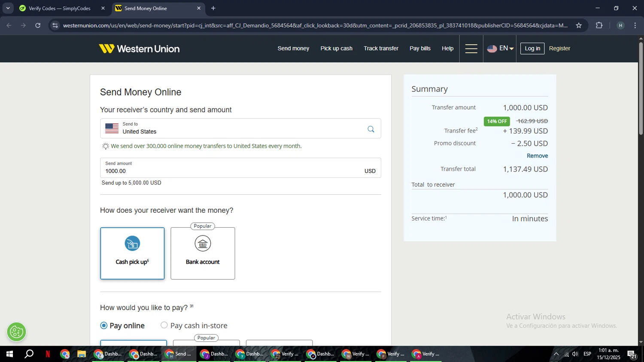Viewport: 644px width, 362px height.
Task: Open the taskbar clock and date
Action: [608, 354]
